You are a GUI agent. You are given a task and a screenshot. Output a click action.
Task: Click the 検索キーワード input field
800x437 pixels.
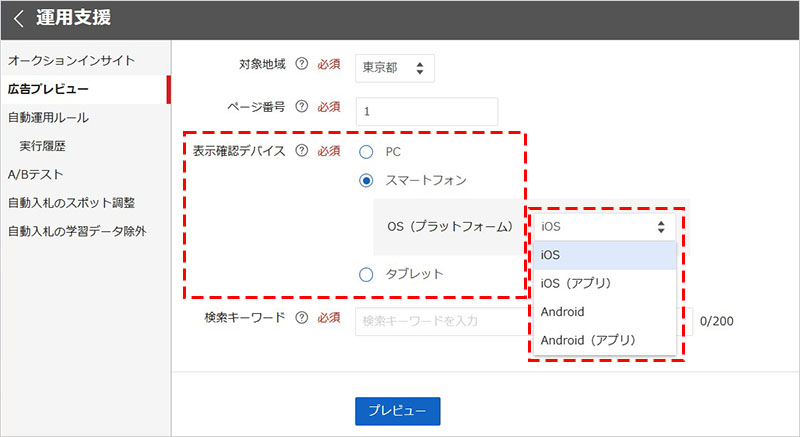tap(440, 320)
